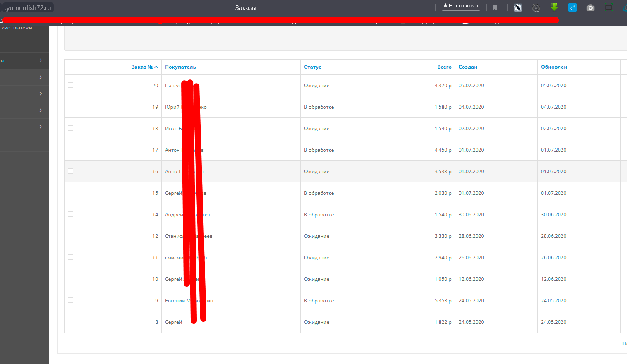Select checkbox for order 16 row
The width and height of the screenshot is (627, 364).
coord(70,171)
